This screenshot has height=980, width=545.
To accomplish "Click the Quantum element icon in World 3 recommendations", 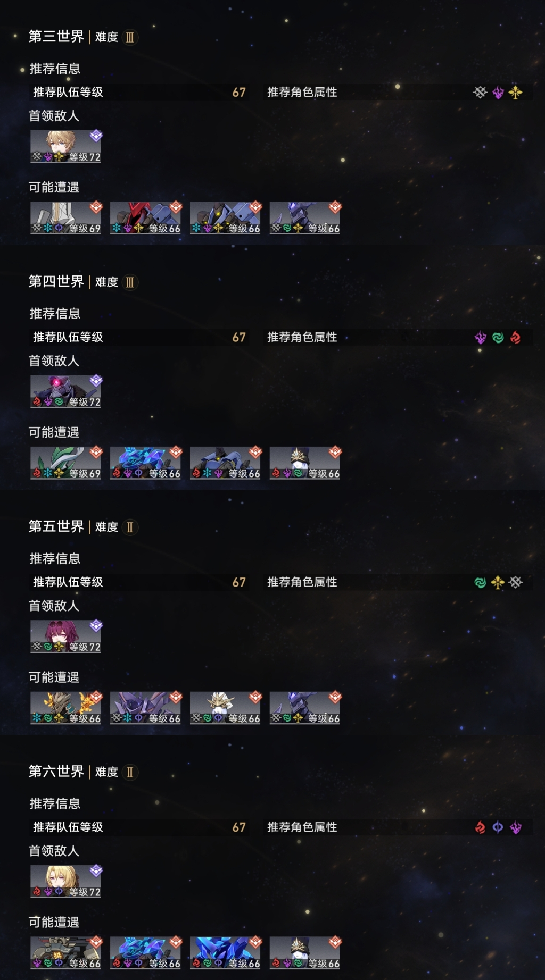I will point(498,93).
